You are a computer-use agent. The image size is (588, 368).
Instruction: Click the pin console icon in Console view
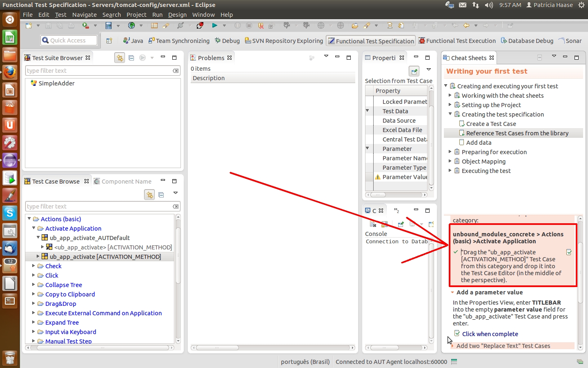tap(401, 224)
